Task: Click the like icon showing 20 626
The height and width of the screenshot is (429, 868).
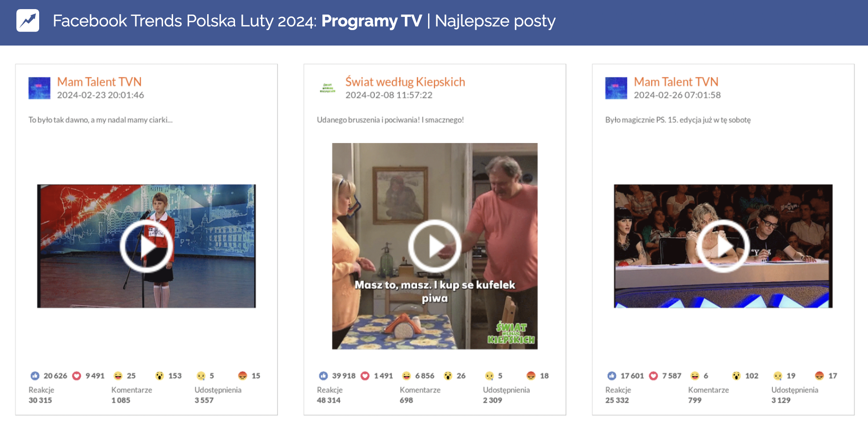Action: pyautogui.click(x=35, y=376)
